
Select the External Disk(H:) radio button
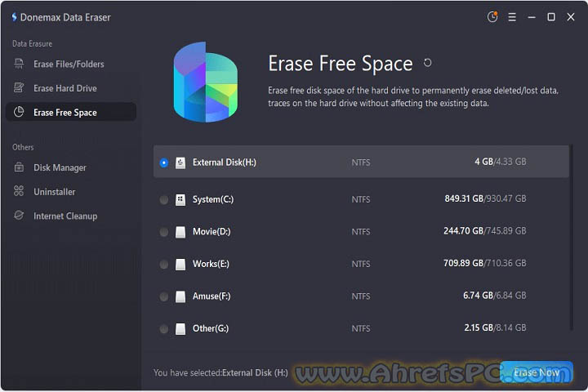tap(164, 163)
